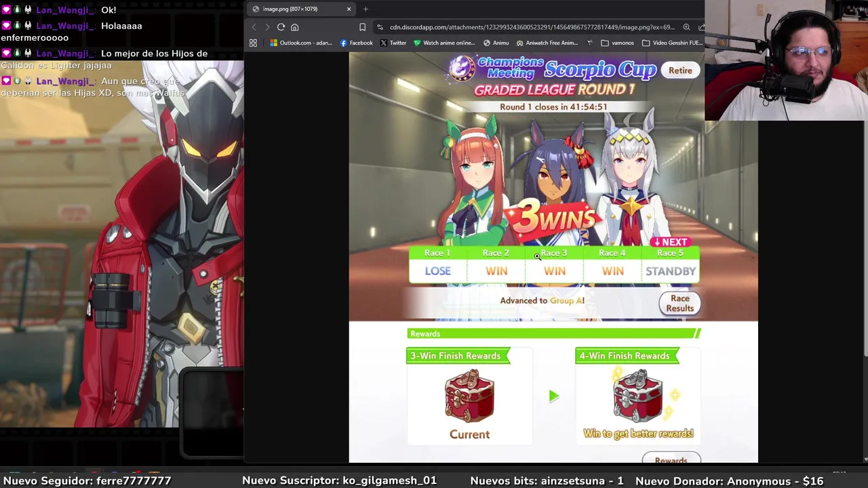Click the NEXT marker above Race 5
The width and height of the screenshot is (868, 488).
[x=671, y=242]
